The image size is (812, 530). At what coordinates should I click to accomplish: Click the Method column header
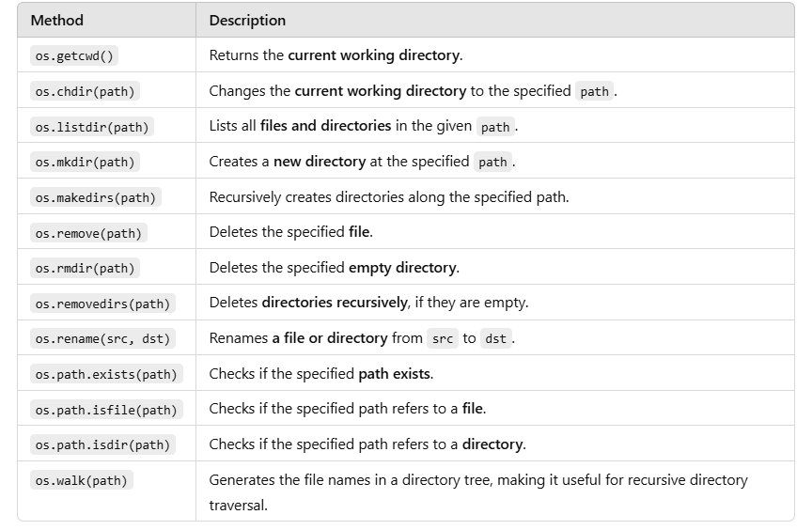click(x=57, y=20)
